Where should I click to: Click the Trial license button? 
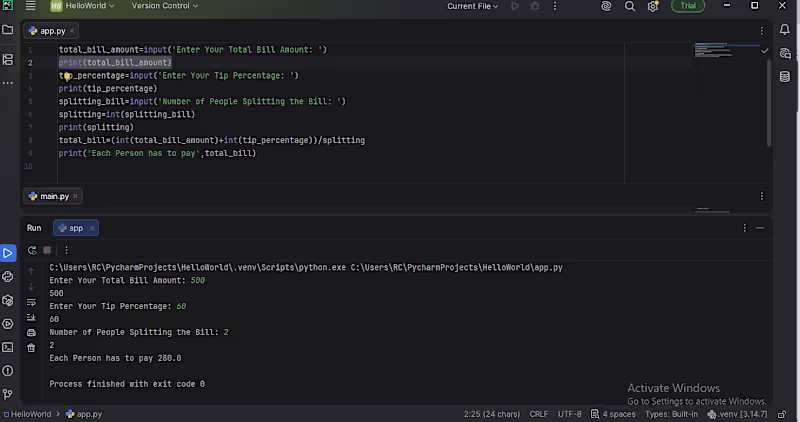(688, 6)
